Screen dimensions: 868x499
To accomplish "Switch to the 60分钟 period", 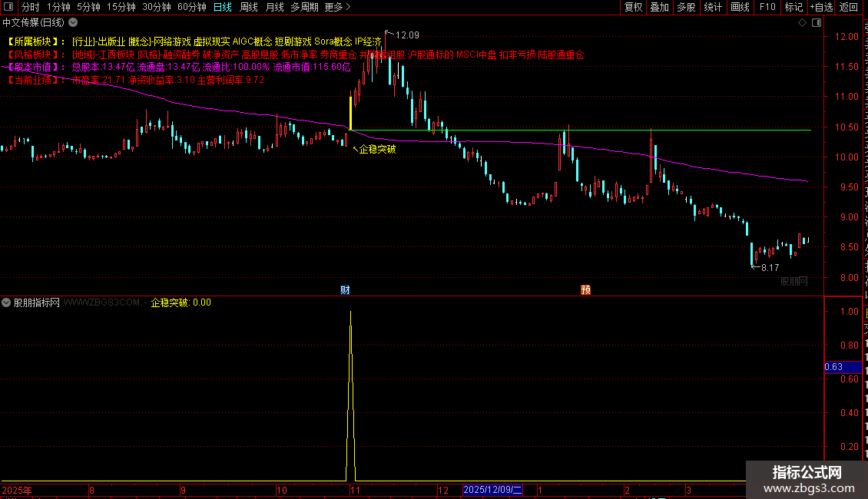I will coord(192,7).
